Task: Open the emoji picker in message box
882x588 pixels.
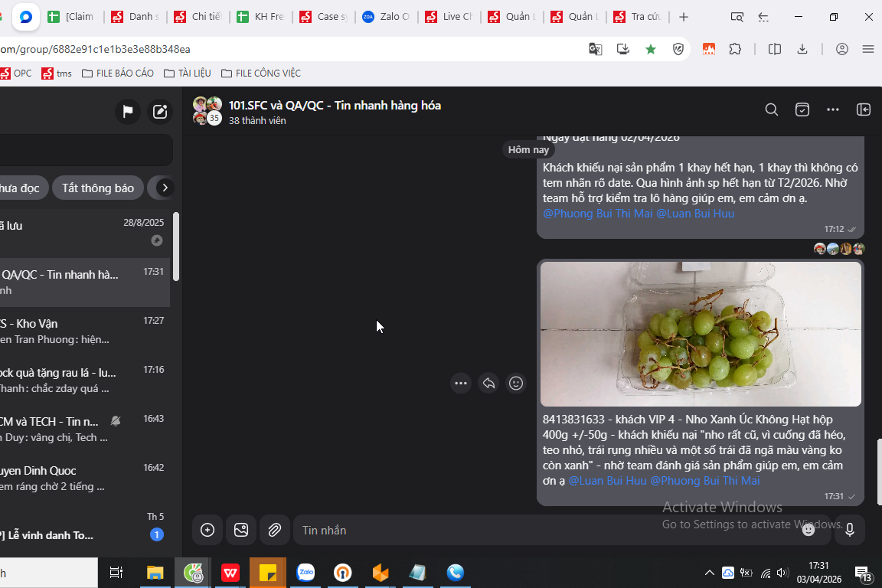Action: pyautogui.click(x=808, y=530)
